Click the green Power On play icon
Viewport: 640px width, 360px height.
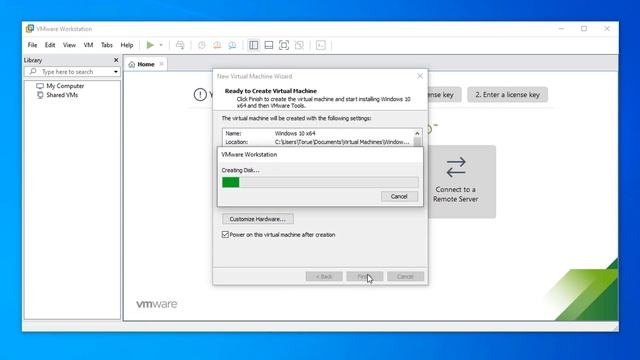[x=150, y=45]
